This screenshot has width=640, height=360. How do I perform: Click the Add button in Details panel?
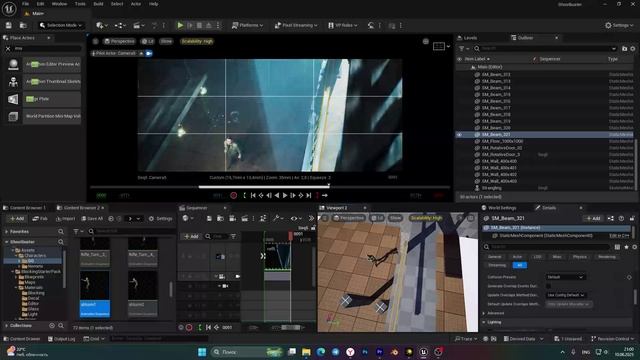click(593, 218)
